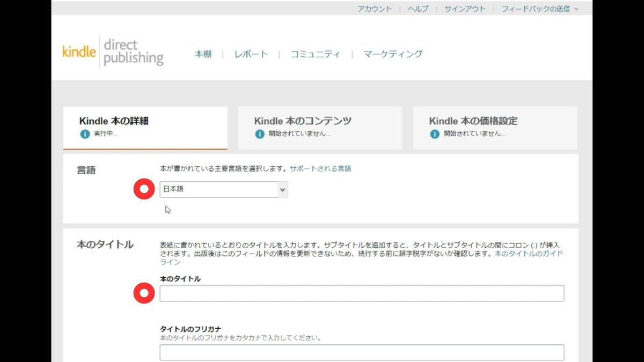Image resolution: width=644 pixels, height=362 pixels.
Task: Switch to the Kindle 本のコンテンツ tab
Action: coord(320,128)
